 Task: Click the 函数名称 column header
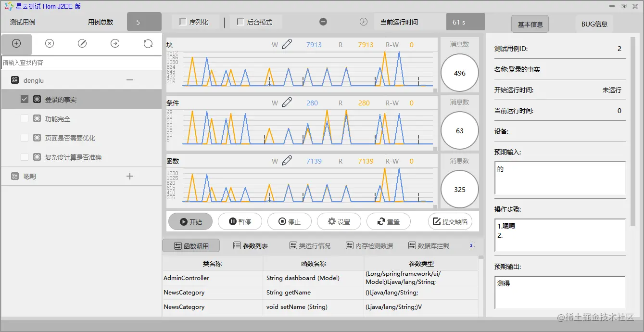point(314,264)
